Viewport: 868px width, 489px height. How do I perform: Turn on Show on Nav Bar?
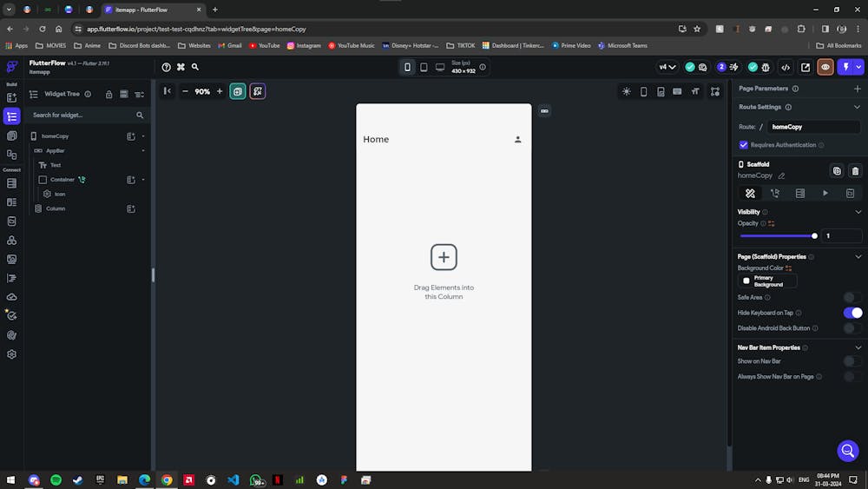852,361
